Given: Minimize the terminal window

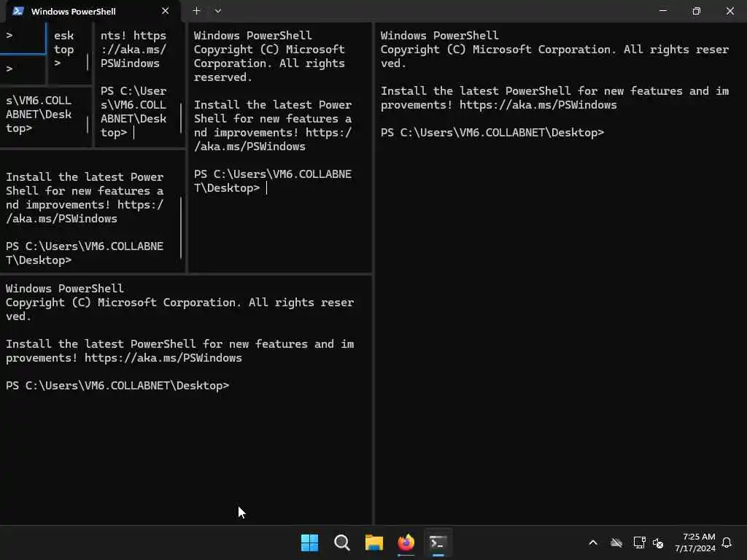Looking at the screenshot, I should pyautogui.click(x=662, y=10).
